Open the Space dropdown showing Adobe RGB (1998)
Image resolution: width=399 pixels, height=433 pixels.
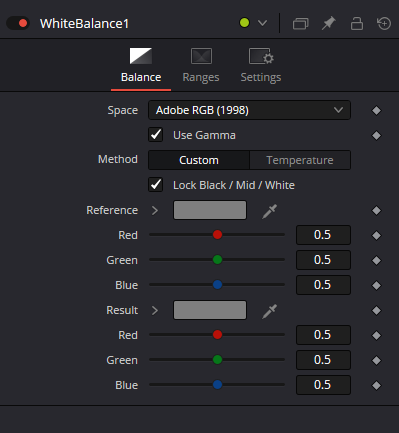(x=249, y=110)
